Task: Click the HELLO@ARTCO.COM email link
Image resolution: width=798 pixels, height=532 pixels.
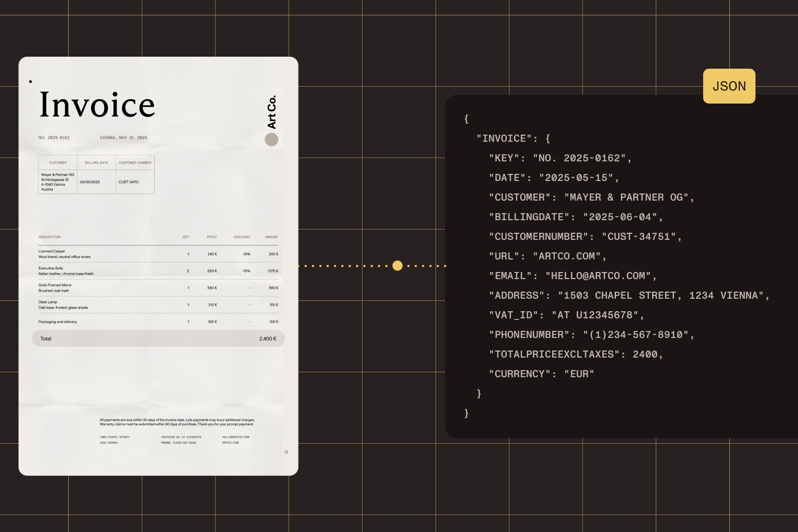Action: coord(235,437)
